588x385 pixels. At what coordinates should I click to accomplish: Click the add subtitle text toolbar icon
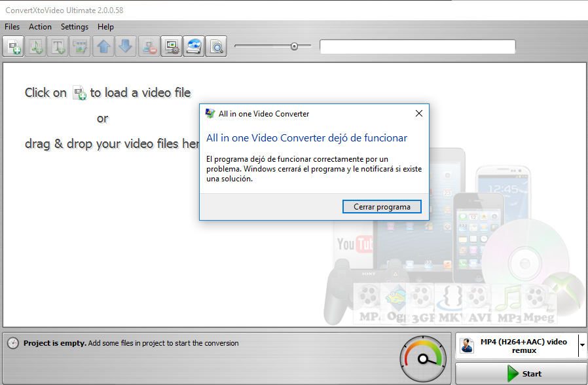pos(58,46)
